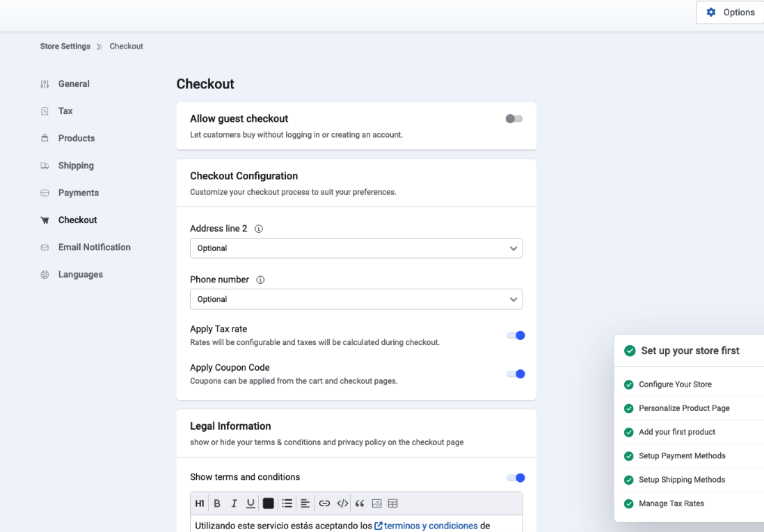This screenshot has height=532, width=764.
Task: Open the Address line 2 dropdown
Action: tap(356, 248)
